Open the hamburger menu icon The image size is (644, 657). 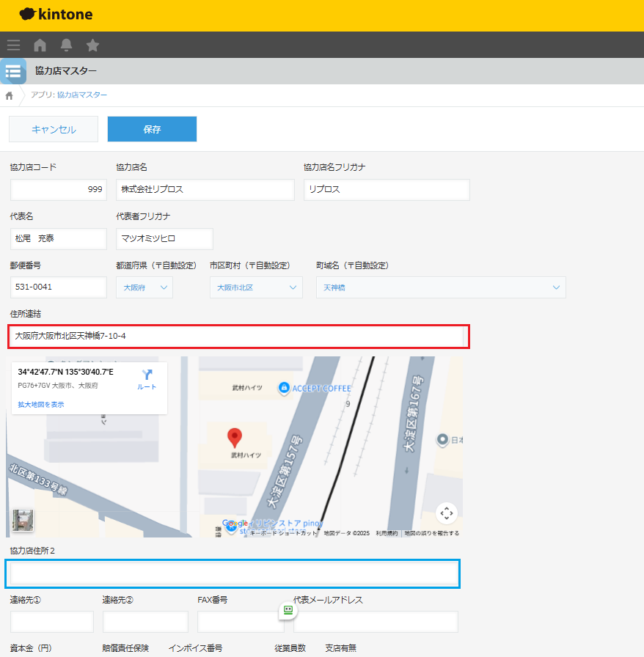pyautogui.click(x=13, y=45)
